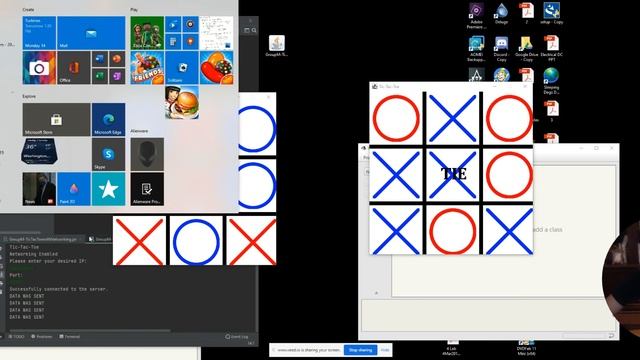Open the News tile
The width and height of the screenshot is (640, 360).
39,189
